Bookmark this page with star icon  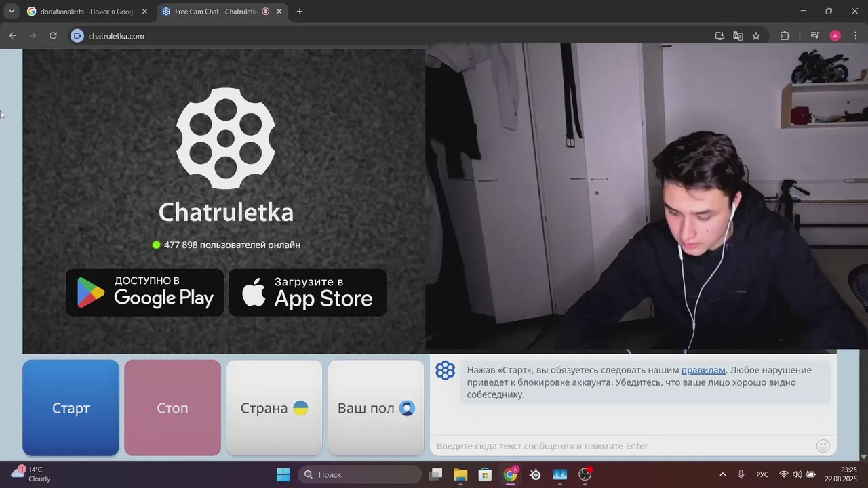[x=756, y=36]
